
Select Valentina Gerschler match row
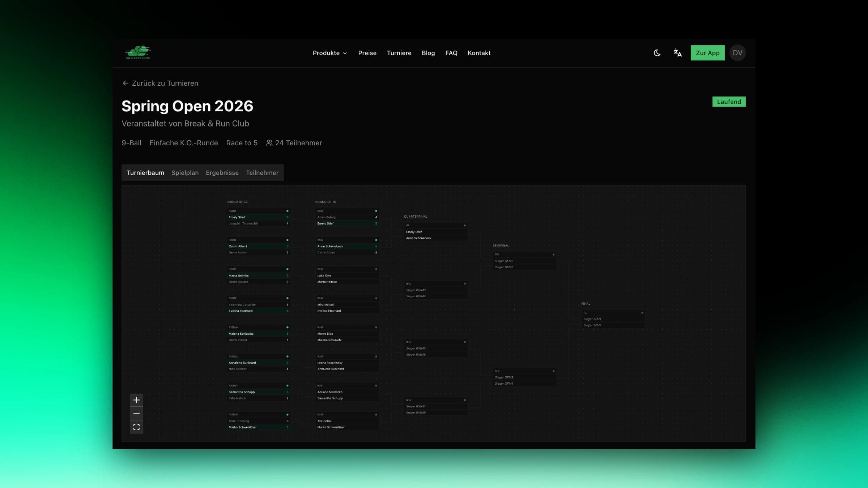click(258, 305)
